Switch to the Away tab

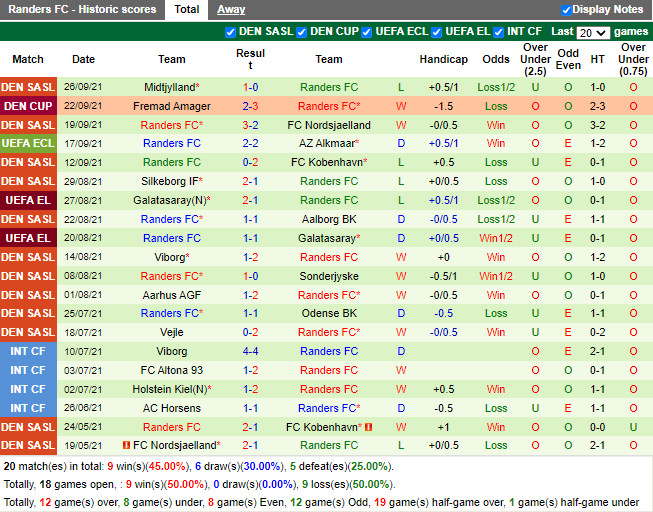[231, 10]
